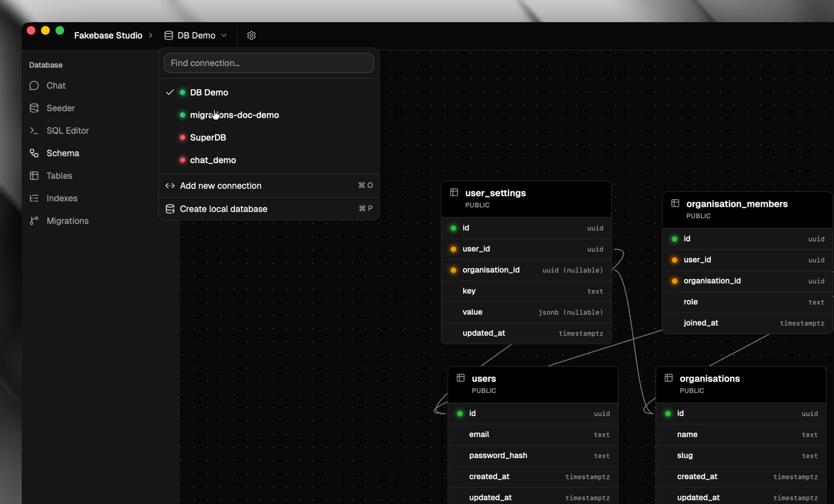The width and height of the screenshot is (834, 504).
Task: Choose Create local database
Action: point(269,209)
